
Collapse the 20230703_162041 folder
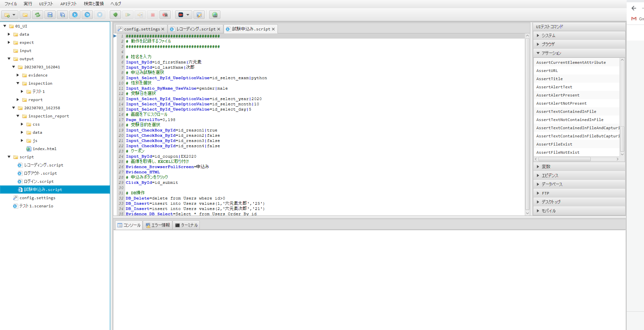[13, 67]
